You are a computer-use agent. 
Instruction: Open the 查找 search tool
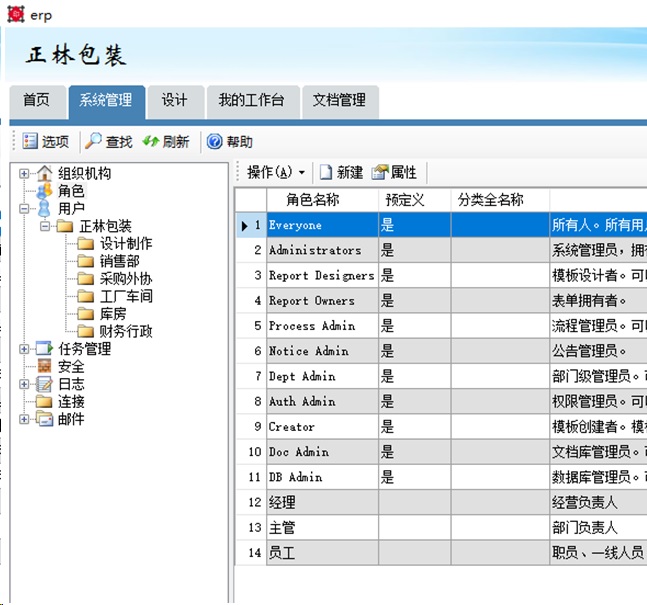point(93,142)
